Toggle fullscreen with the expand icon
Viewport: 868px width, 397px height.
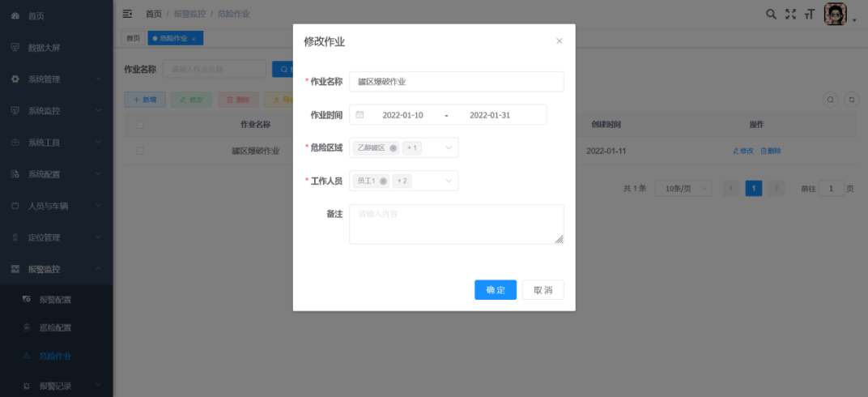[x=790, y=15]
